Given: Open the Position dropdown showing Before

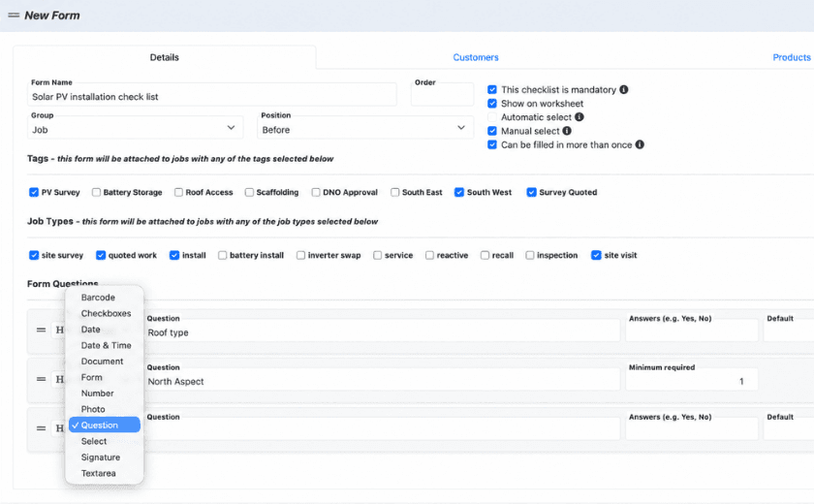Looking at the screenshot, I should tap(365, 128).
